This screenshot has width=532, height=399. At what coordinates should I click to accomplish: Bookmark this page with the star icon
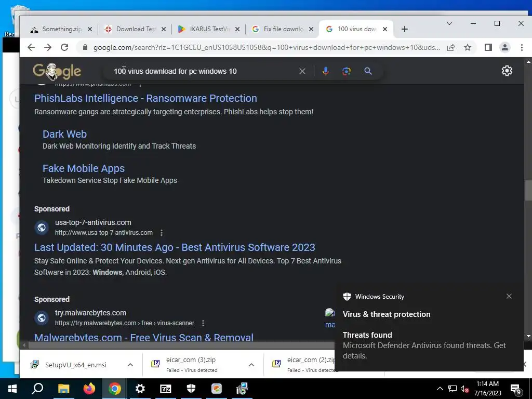point(468,47)
